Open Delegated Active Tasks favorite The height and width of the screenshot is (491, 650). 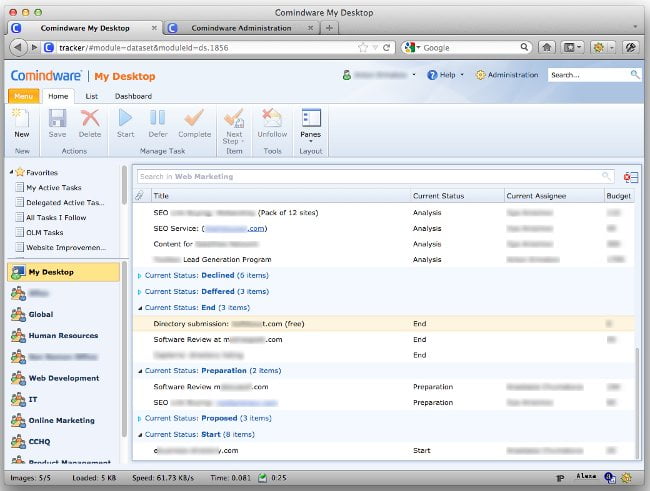tap(60, 202)
